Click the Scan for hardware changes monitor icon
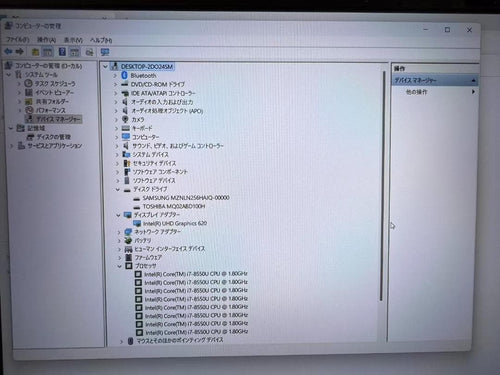This screenshot has height=375, width=500. coord(105,52)
